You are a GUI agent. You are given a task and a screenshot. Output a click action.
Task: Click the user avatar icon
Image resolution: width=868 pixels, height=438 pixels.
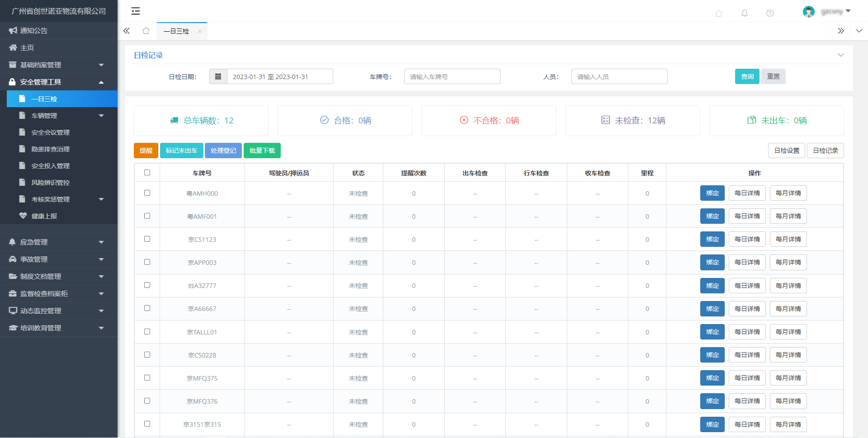coord(808,12)
